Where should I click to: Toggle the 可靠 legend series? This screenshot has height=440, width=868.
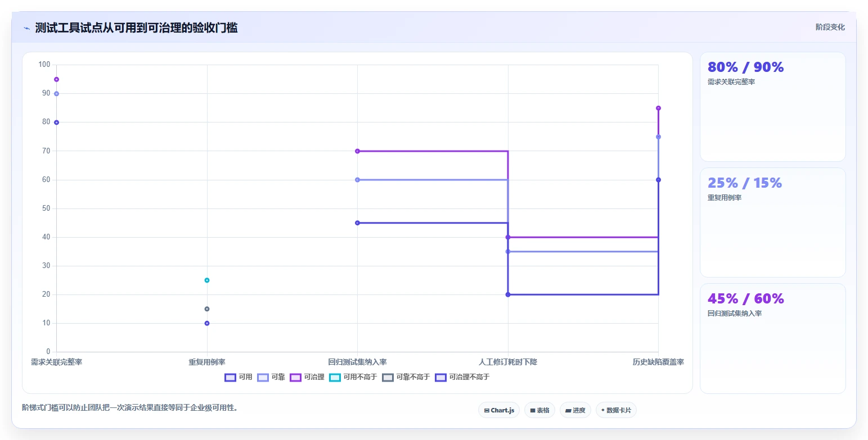click(271, 377)
